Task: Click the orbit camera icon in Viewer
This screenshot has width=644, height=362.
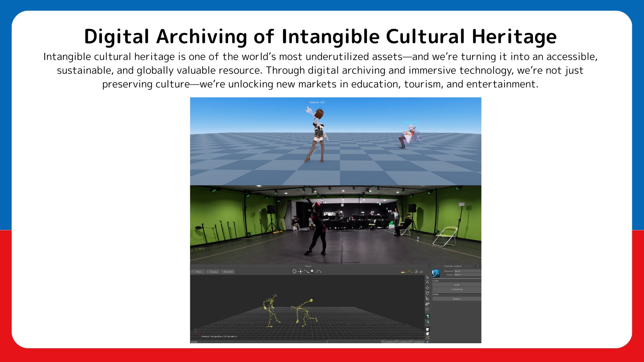Action: tap(294, 271)
